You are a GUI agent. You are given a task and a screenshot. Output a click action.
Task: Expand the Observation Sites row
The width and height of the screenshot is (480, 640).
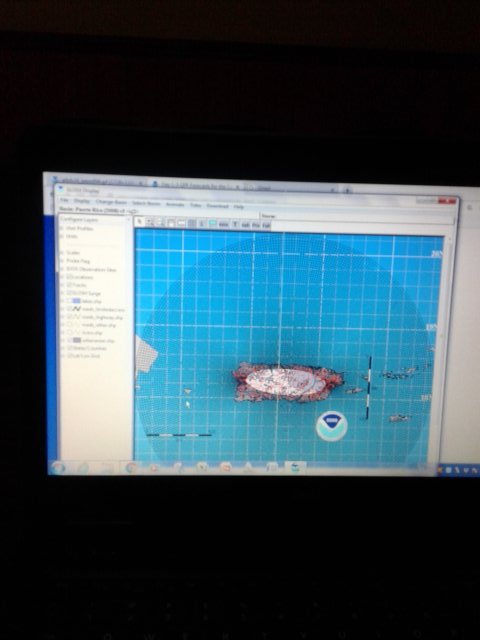62,269
